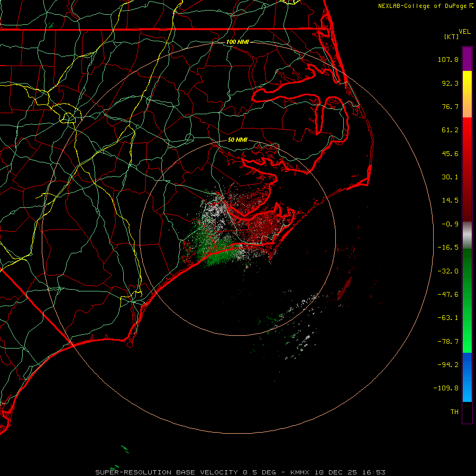
Task: Click the Super-Resolution Base Velocity caption
Action: [241, 472]
